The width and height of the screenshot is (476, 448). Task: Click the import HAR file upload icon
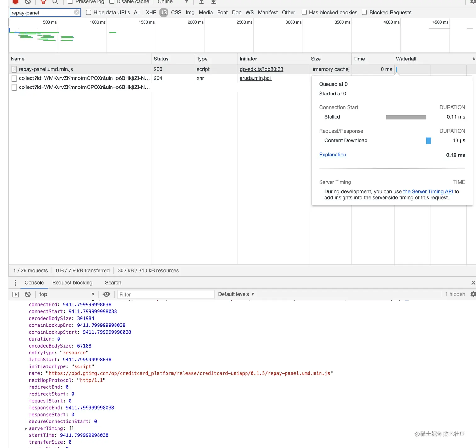(x=201, y=2)
